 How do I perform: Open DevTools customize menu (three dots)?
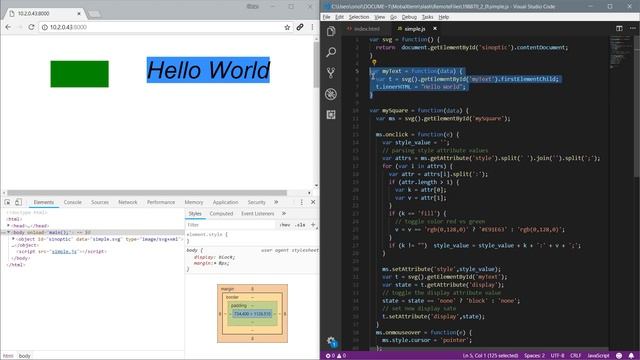point(302,202)
